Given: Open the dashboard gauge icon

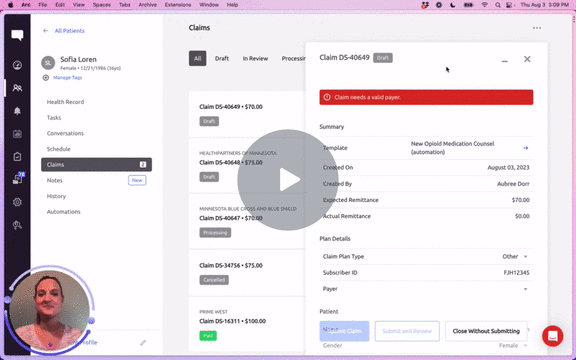Looking at the screenshot, I should coord(17,65).
